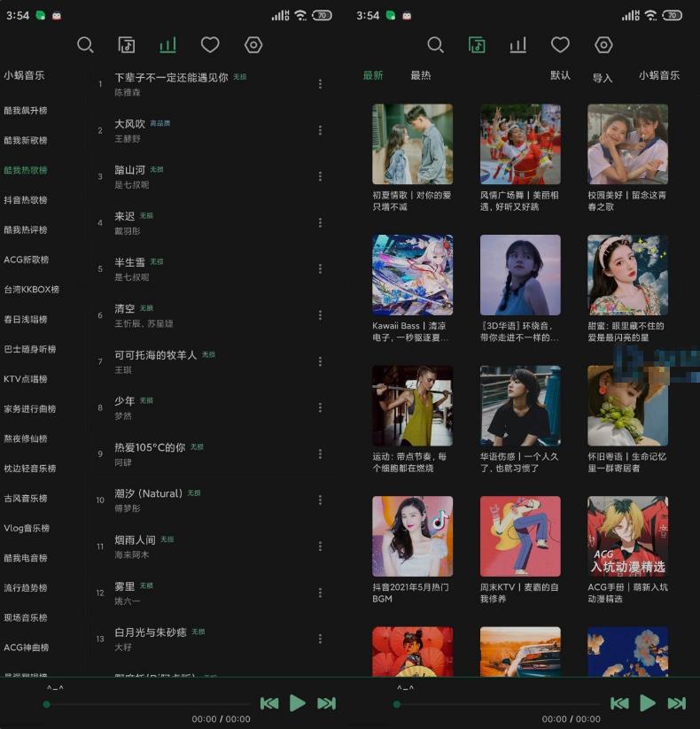Skip to next track in the right player bar
This screenshot has width=700, height=729.
(x=676, y=702)
